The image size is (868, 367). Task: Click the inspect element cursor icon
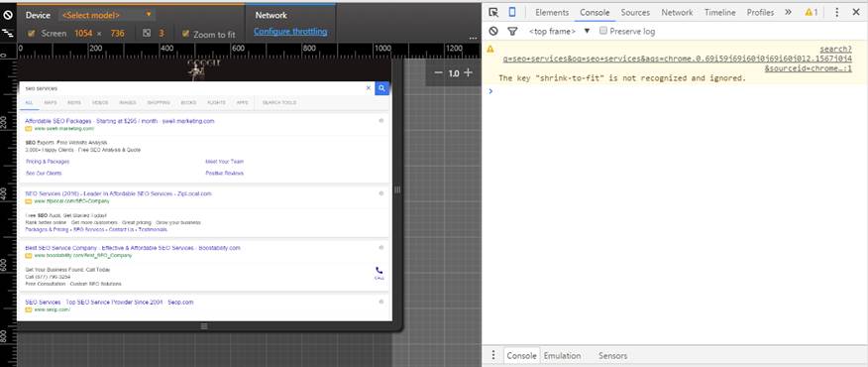tap(493, 12)
